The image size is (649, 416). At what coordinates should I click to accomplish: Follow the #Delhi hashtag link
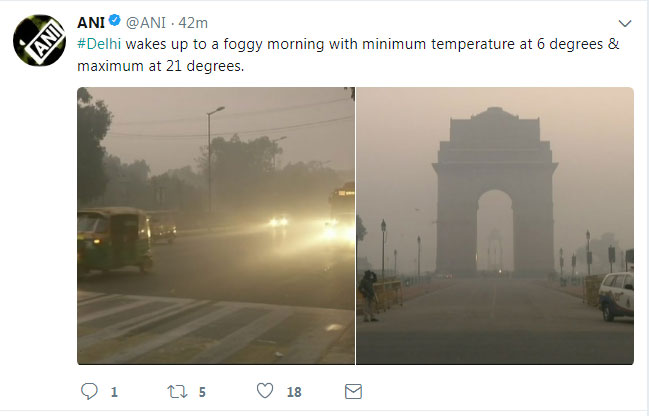[100, 46]
